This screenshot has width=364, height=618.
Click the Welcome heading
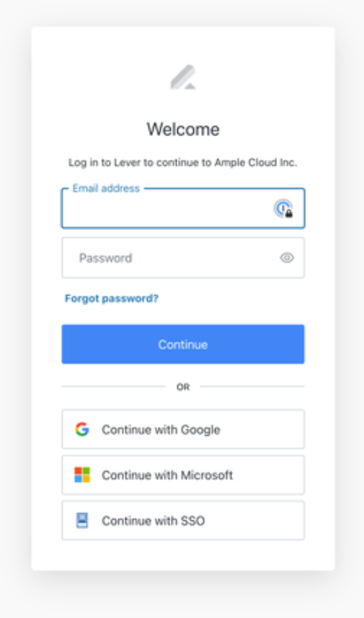(183, 129)
